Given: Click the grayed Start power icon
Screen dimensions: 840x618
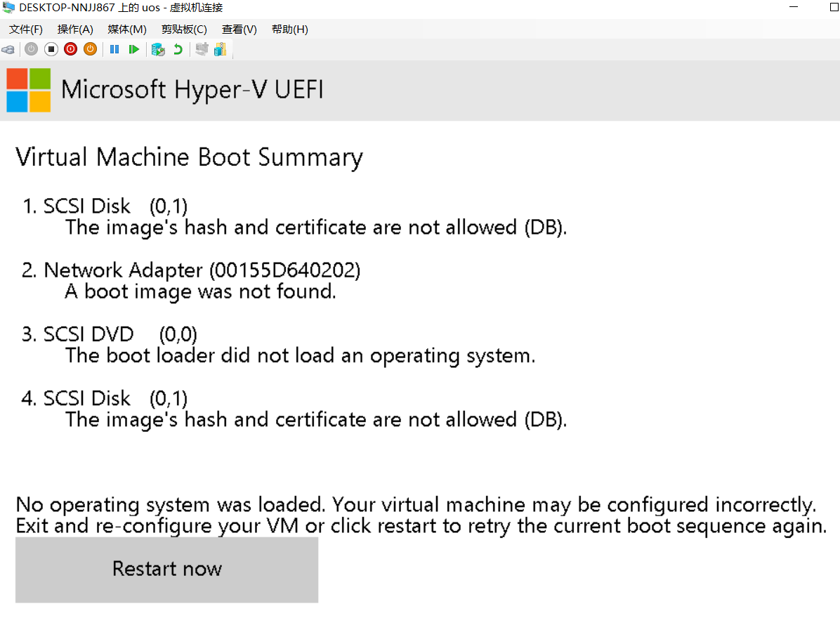Looking at the screenshot, I should coord(31,49).
